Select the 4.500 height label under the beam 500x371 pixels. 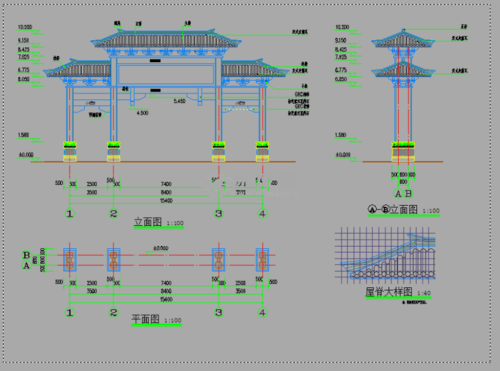click(142, 113)
